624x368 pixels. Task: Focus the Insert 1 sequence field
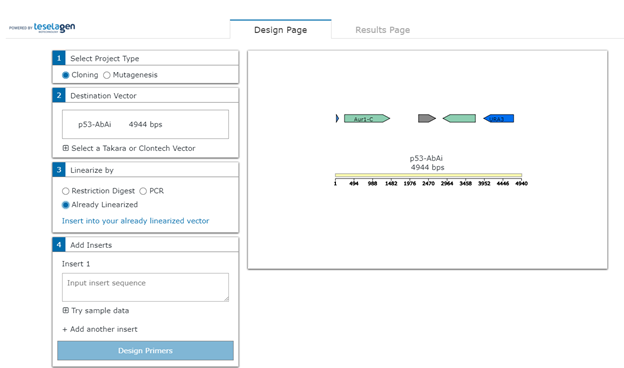point(145,287)
